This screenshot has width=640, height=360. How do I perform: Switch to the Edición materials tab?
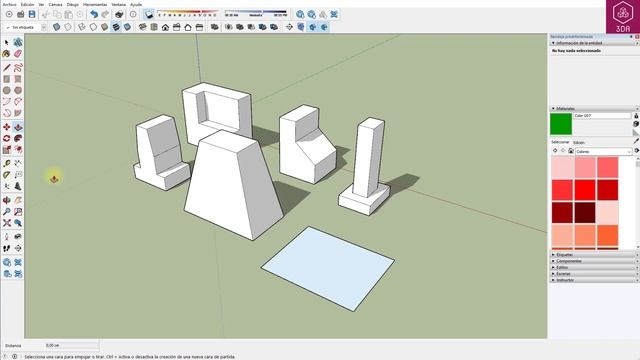[x=579, y=142]
